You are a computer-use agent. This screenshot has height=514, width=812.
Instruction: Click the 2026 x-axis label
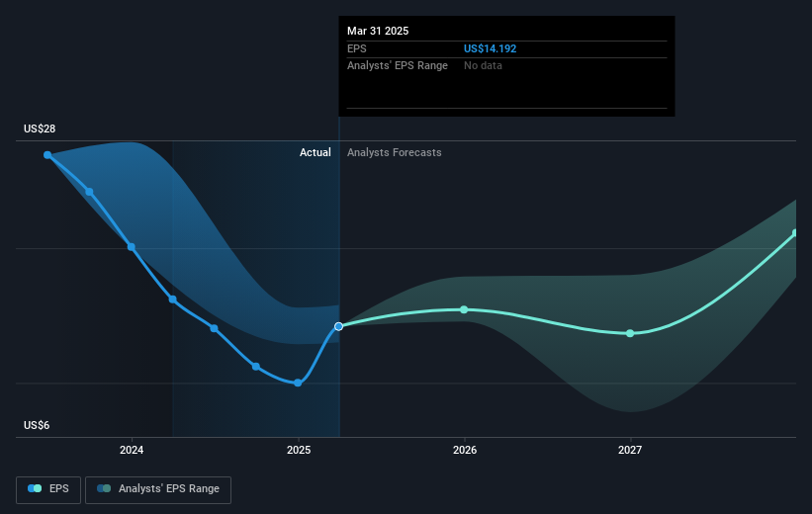pyautogui.click(x=465, y=450)
